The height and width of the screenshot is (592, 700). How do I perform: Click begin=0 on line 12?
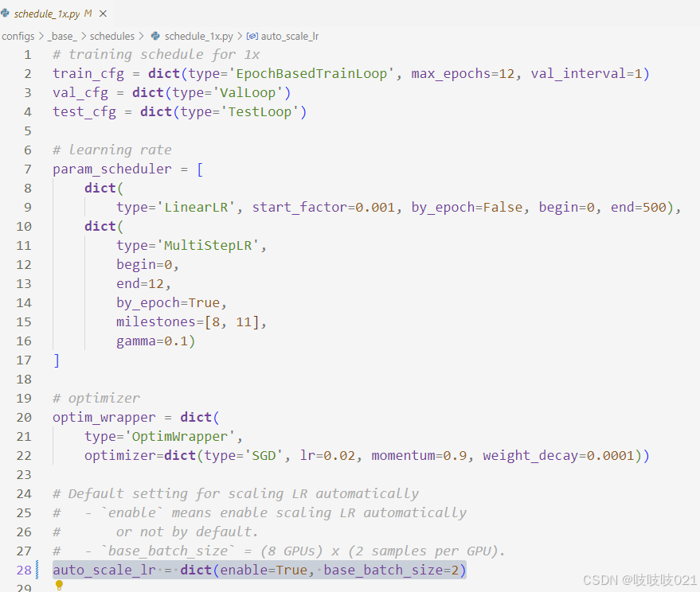(x=144, y=264)
